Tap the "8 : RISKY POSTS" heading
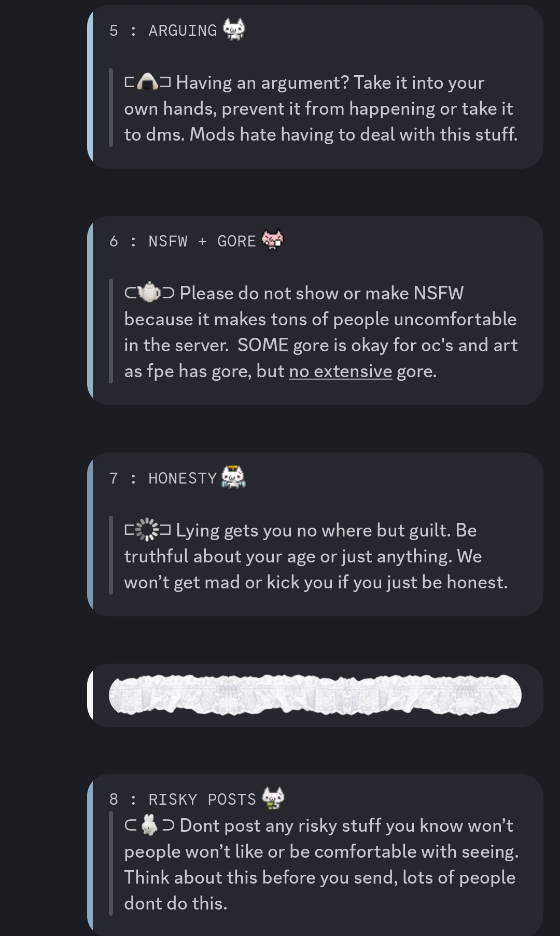 [183, 800]
